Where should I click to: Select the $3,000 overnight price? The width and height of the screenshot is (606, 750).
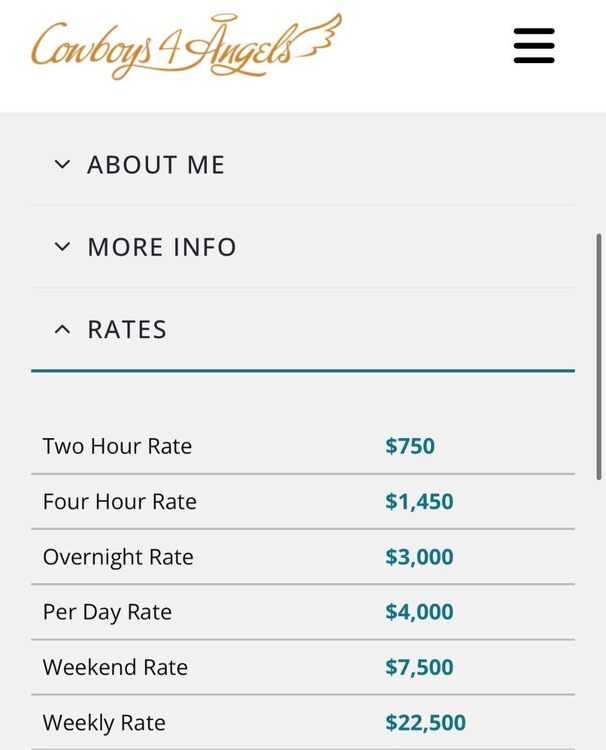click(419, 557)
